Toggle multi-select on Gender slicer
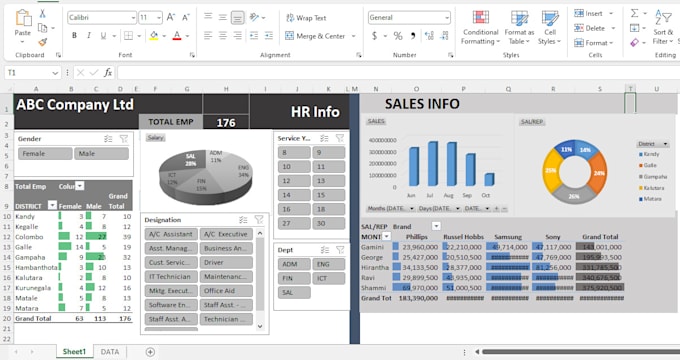 108,139
